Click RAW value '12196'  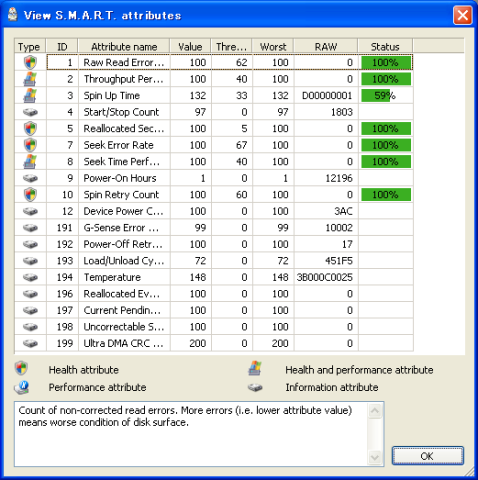click(339, 178)
